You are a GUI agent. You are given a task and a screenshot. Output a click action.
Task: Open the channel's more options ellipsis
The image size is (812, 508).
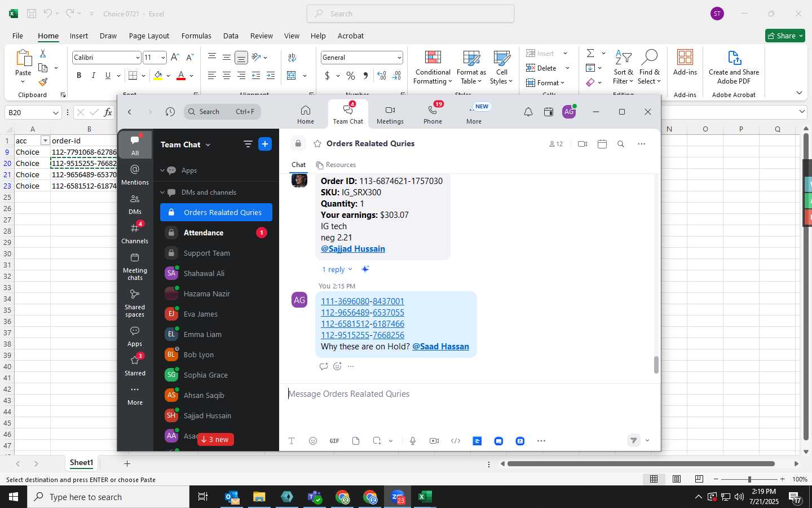click(x=641, y=144)
